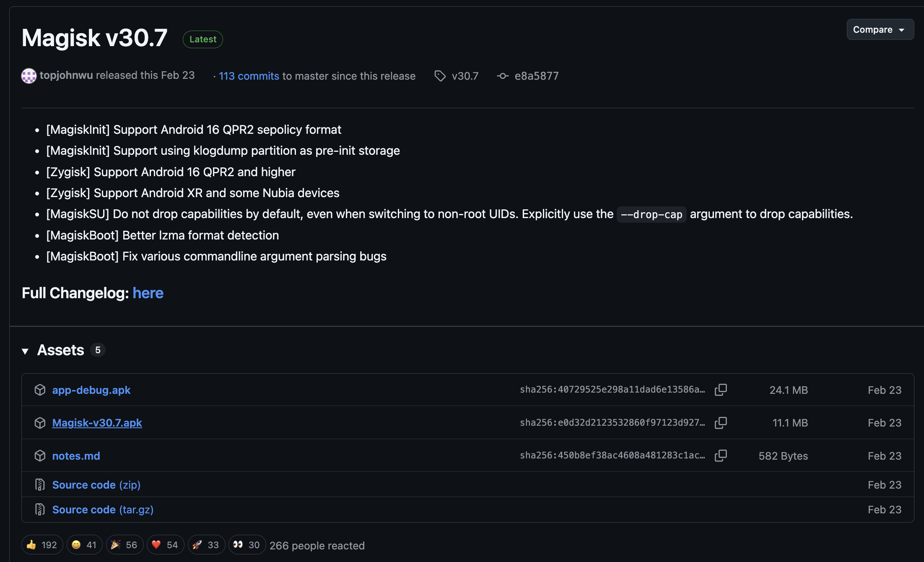Click Feb 23 date in app-debug.apk row
This screenshot has width=924, height=562.
pos(885,390)
